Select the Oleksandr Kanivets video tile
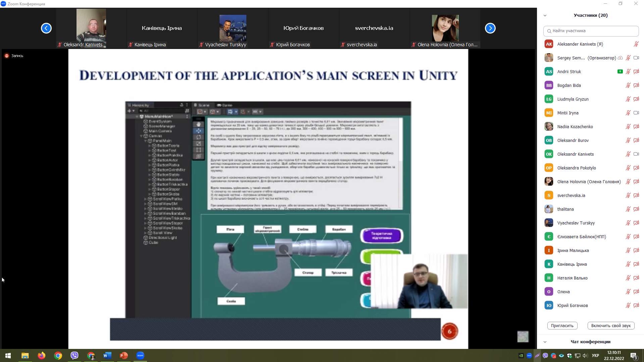The image size is (644, 362). (91, 28)
